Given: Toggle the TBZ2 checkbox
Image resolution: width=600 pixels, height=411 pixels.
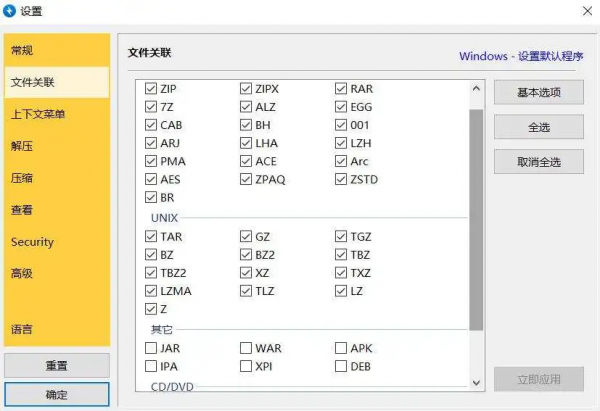Looking at the screenshot, I should click(151, 273).
